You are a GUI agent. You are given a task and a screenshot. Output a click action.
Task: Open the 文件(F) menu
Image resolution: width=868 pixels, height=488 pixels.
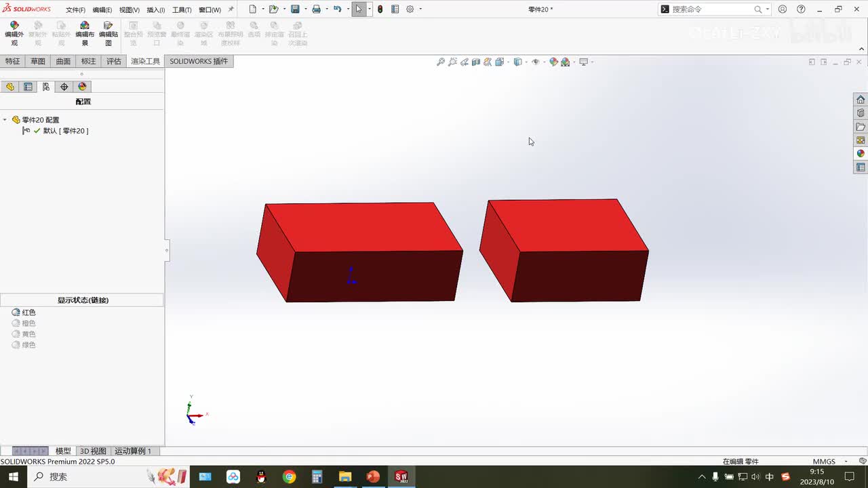coord(75,10)
